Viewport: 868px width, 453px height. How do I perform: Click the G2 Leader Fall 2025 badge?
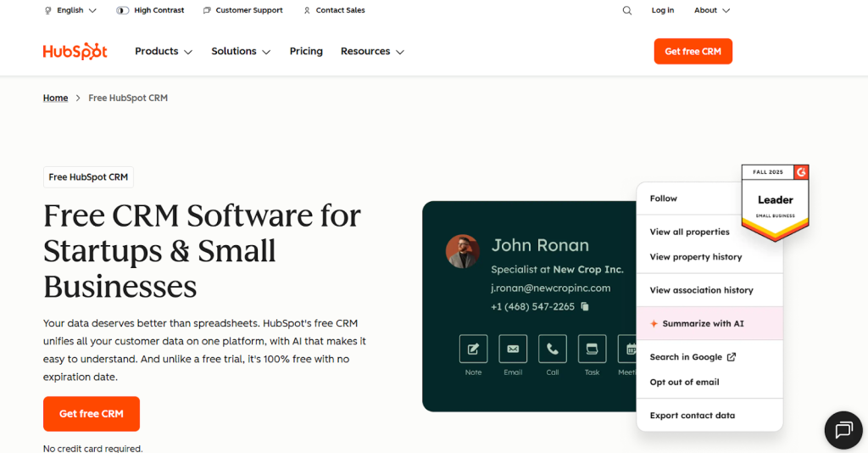[775, 202]
